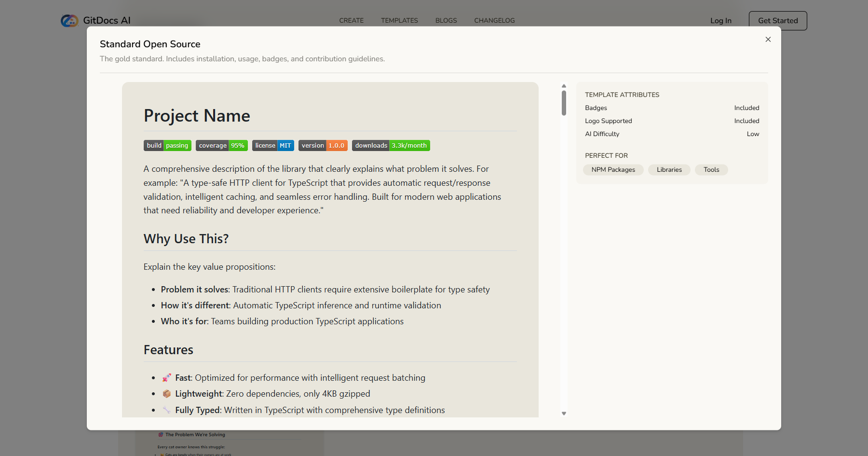Click the build passing badge
This screenshot has width=868, height=456.
click(167, 145)
